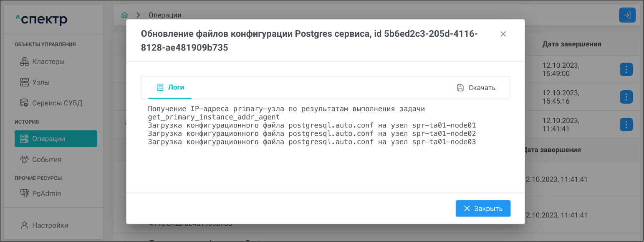Screen dimensions: 644x242
Task: Select Операции in the sidebar
Action: click(x=56, y=139)
